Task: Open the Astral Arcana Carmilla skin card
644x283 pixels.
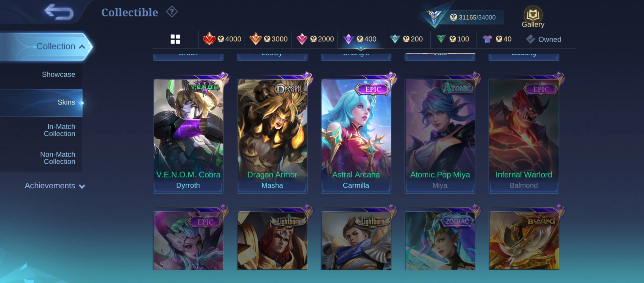Action: 356,136
